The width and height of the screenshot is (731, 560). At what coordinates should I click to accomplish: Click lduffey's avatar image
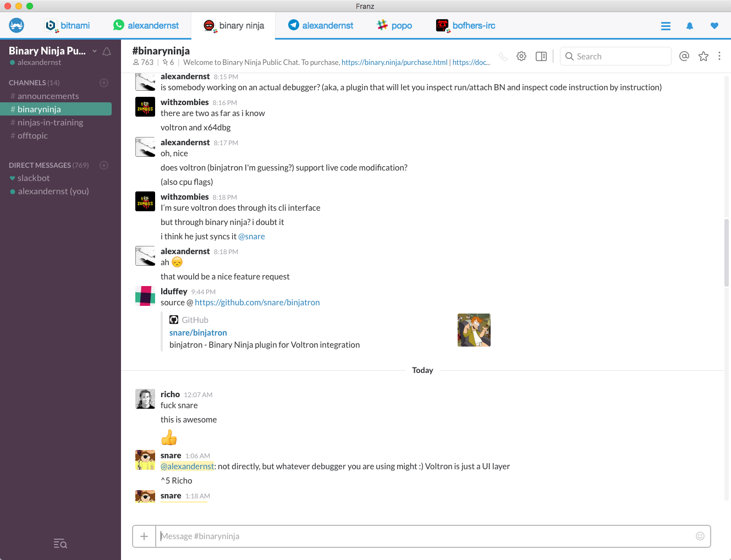(145, 296)
